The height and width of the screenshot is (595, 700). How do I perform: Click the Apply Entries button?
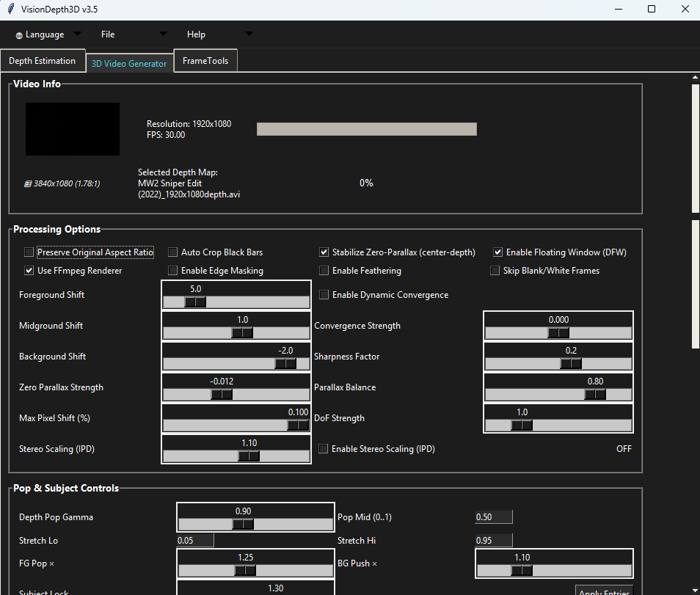[604, 590]
